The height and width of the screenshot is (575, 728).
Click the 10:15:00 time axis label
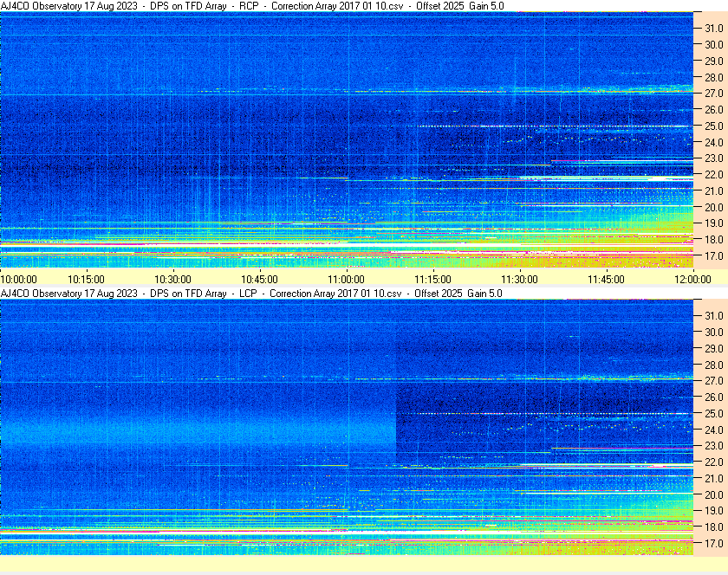coord(86,279)
